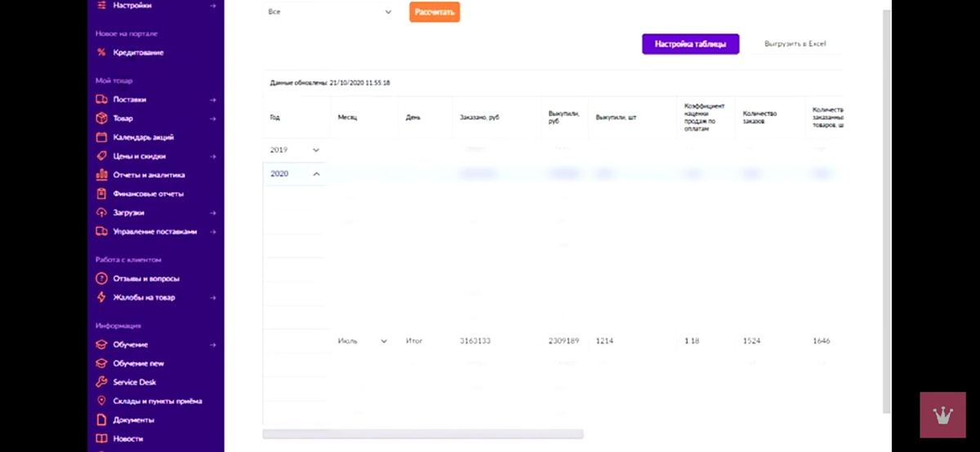The width and height of the screenshot is (980, 452).
Task: Click the chart icon beside Отчеты и аналитика
Action: point(101,175)
